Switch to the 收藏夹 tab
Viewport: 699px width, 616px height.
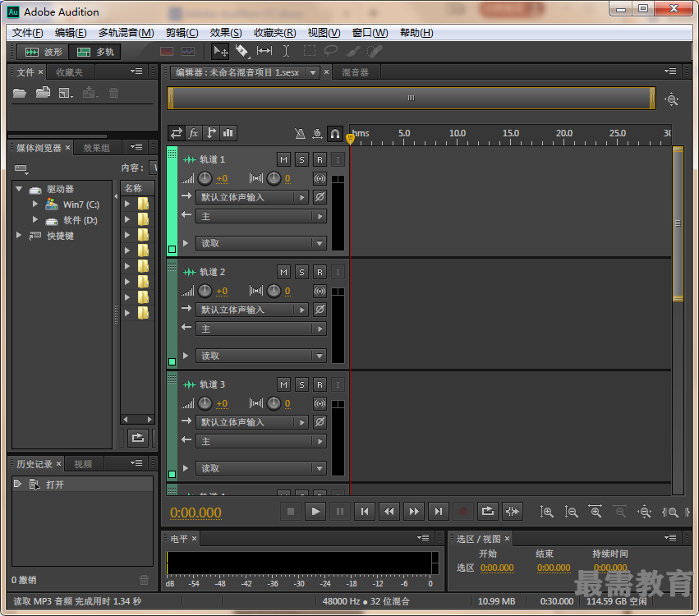click(x=70, y=72)
